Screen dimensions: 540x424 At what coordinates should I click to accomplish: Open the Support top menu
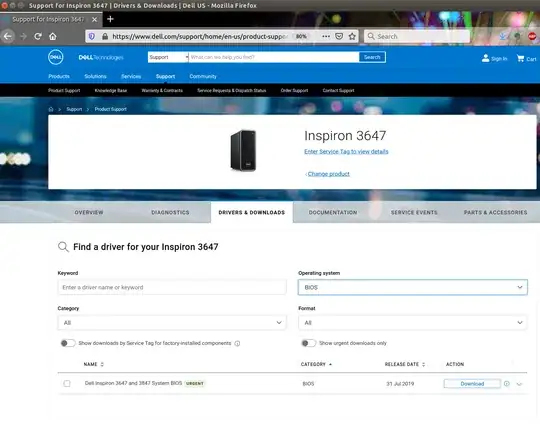(165, 76)
